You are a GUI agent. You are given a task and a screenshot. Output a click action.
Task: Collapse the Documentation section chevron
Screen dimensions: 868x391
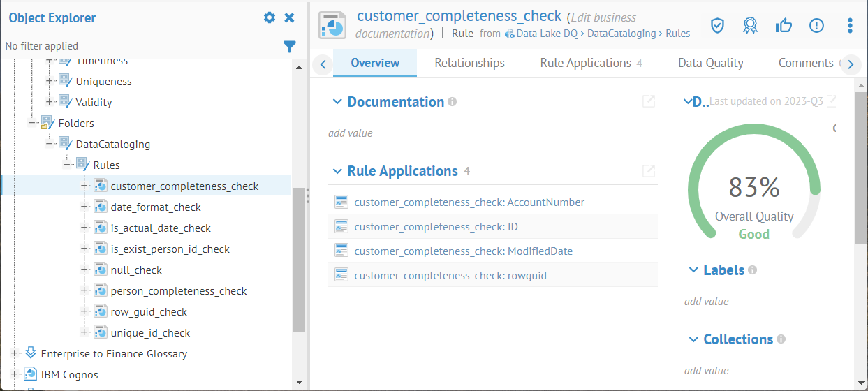pos(337,102)
